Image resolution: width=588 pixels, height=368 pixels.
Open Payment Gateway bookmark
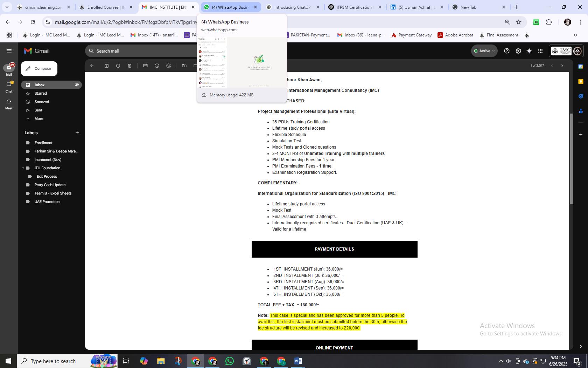411,35
